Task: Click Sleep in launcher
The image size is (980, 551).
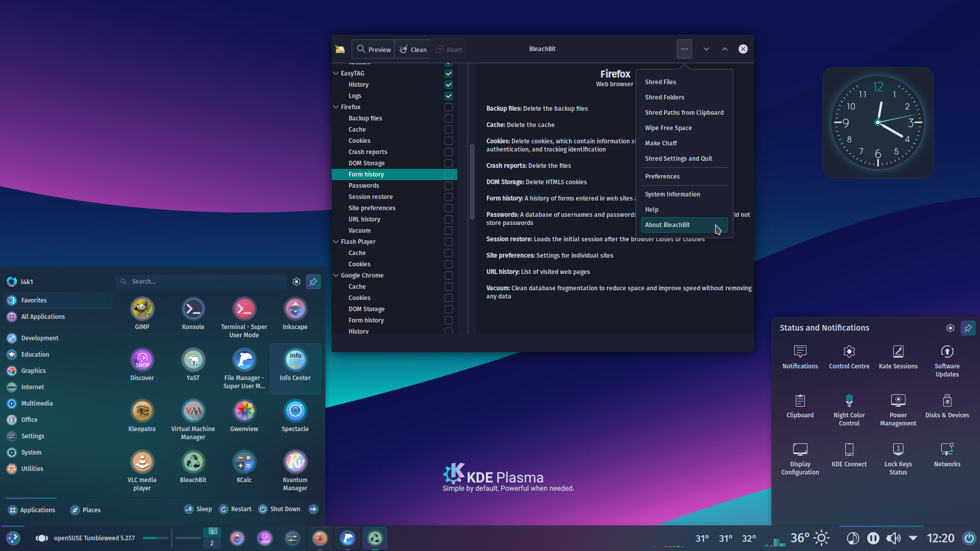Action: pos(198,509)
